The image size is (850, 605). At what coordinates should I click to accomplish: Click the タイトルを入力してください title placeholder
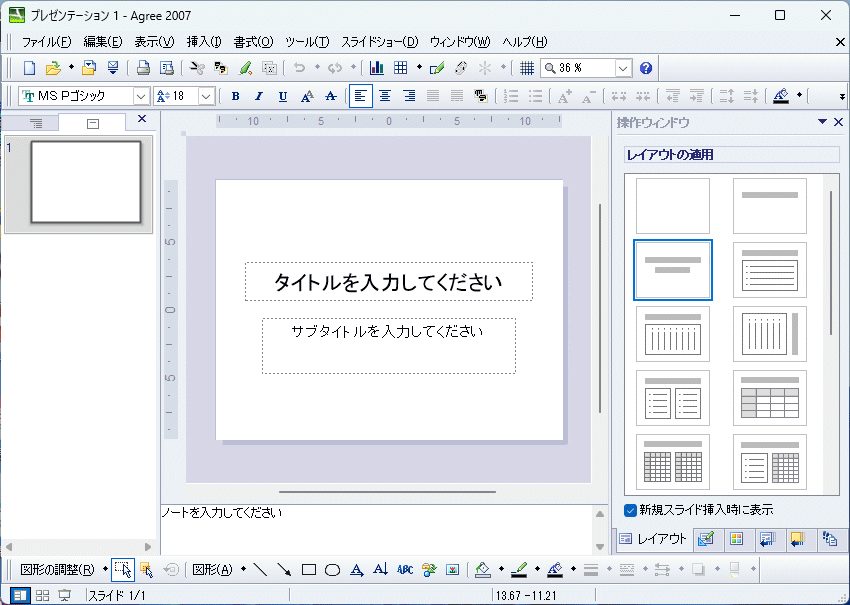[389, 281]
